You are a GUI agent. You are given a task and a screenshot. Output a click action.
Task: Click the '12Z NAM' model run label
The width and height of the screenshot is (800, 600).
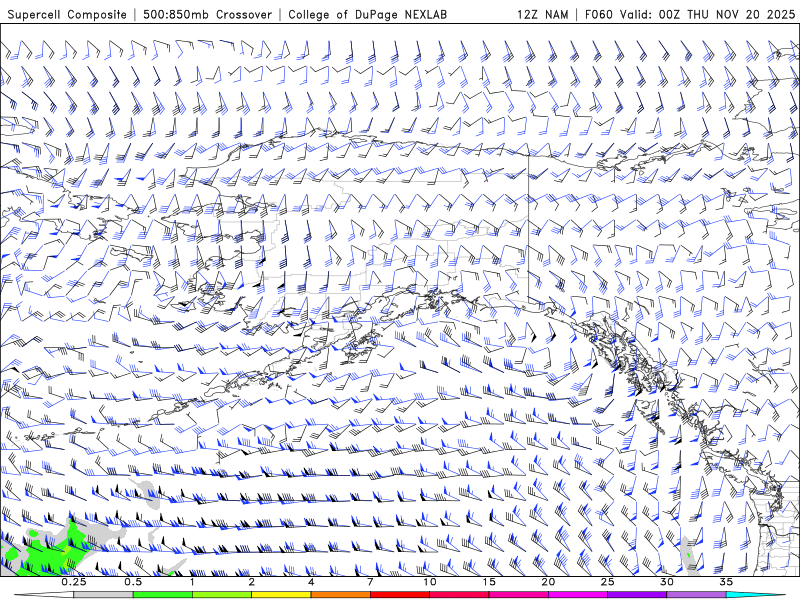[x=542, y=14]
